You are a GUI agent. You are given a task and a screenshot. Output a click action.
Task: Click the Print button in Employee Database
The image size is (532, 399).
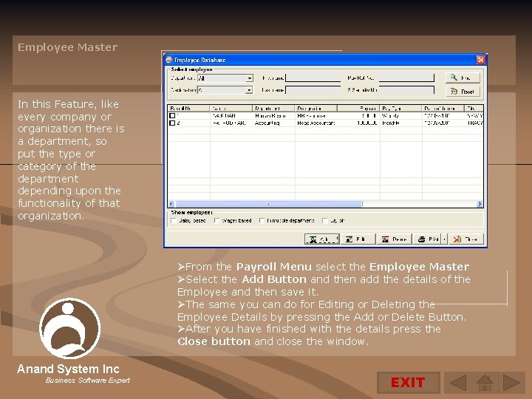tap(427, 239)
